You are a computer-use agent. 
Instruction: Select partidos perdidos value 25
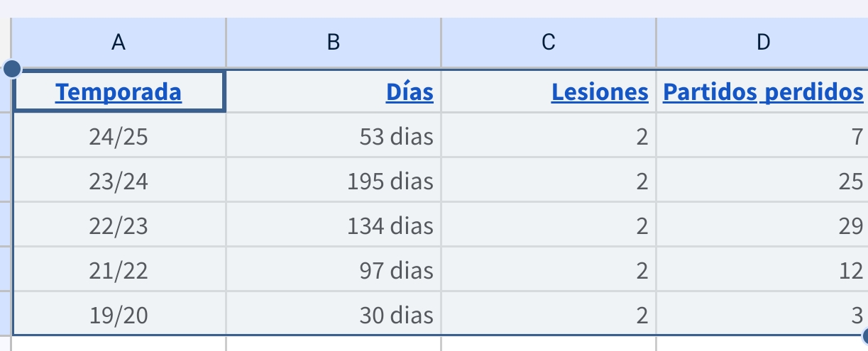(x=762, y=181)
